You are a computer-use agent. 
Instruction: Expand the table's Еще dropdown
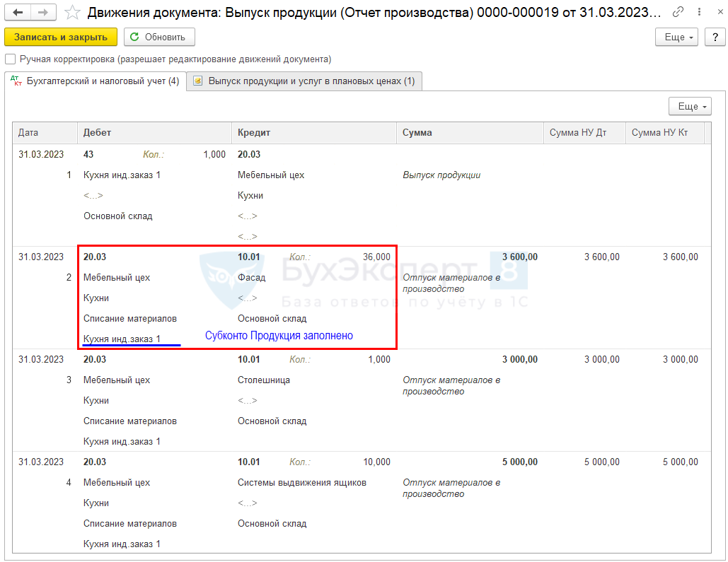pyautogui.click(x=690, y=106)
